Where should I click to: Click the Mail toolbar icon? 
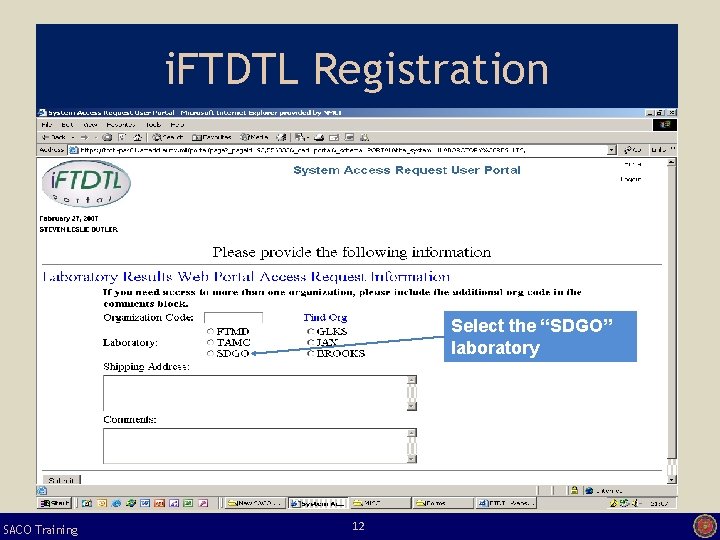coord(301,137)
